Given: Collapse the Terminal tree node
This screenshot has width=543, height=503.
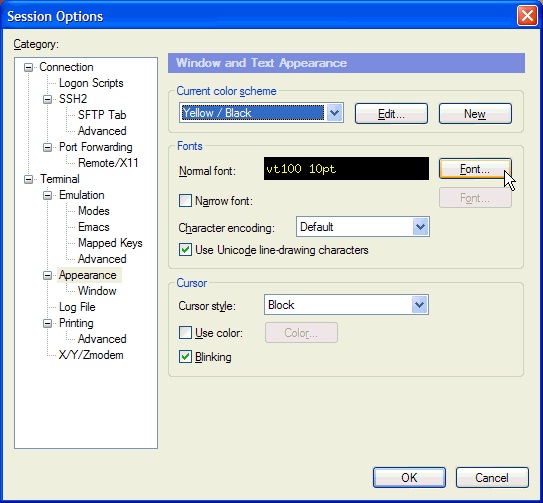Looking at the screenshot, I should tap(29, 179).
